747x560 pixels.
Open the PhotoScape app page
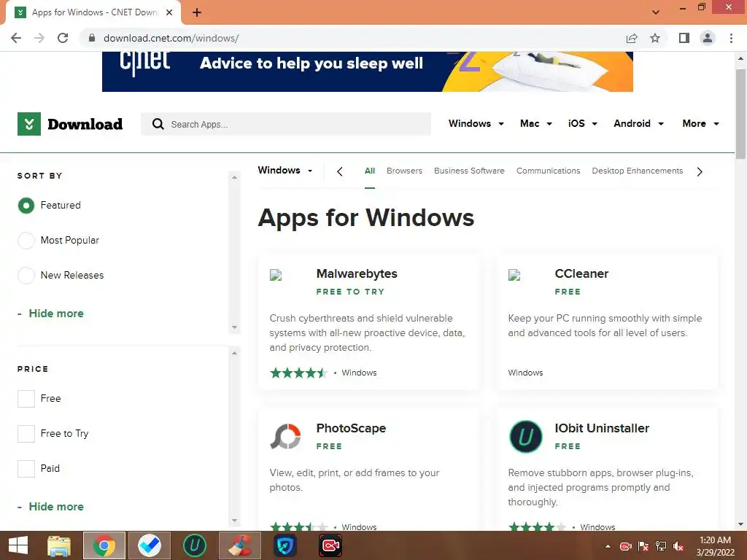(x=351, y=428)
